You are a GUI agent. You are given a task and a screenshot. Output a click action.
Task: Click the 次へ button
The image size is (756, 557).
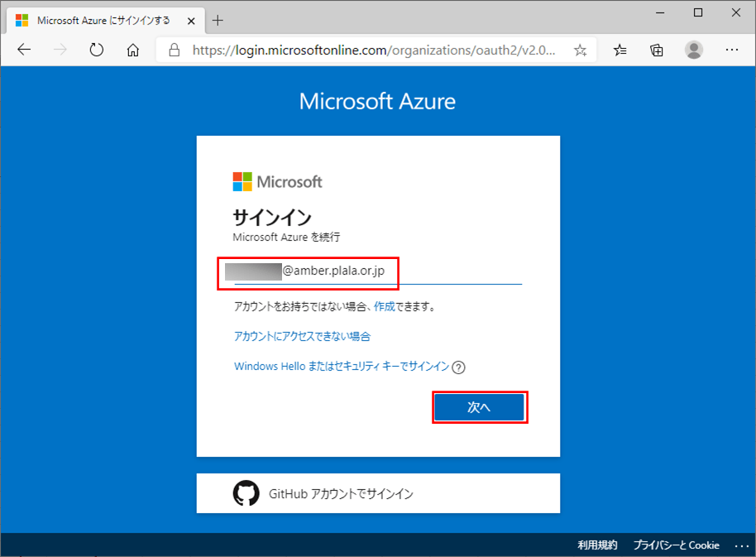tap(480, 407)
